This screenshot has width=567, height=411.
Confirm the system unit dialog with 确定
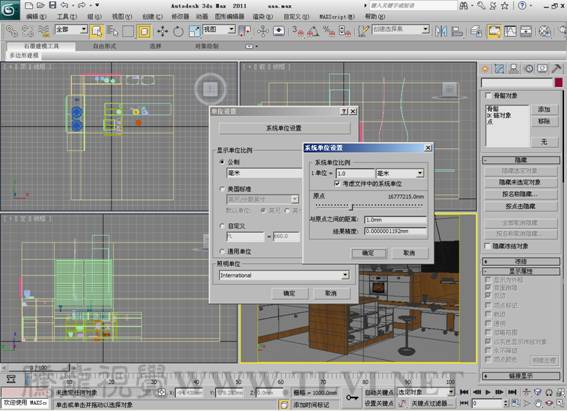pyautogui.click(x=368, y=253)
